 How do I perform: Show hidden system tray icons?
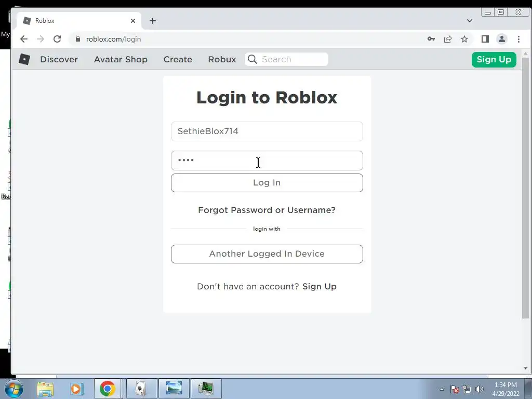(442, 389)
